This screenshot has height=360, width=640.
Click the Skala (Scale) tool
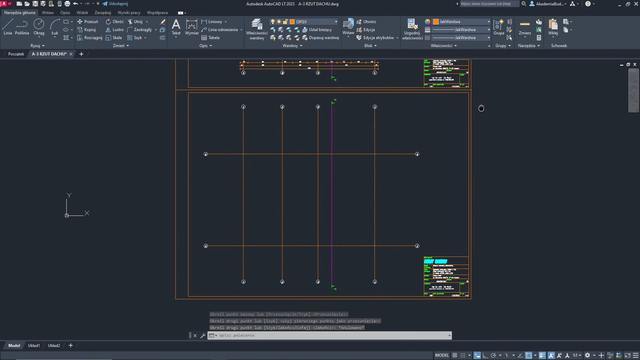click(x=114, y=38)
